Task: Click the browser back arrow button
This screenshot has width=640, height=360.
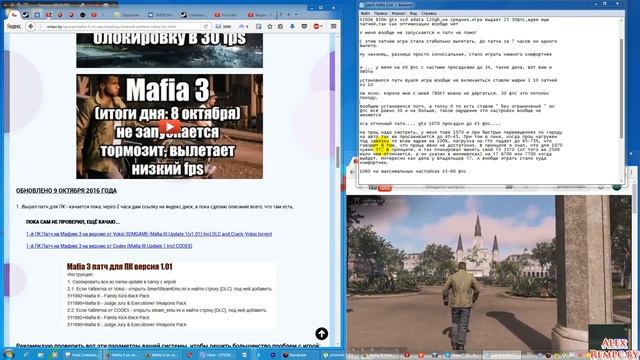Action: point(31,26)
